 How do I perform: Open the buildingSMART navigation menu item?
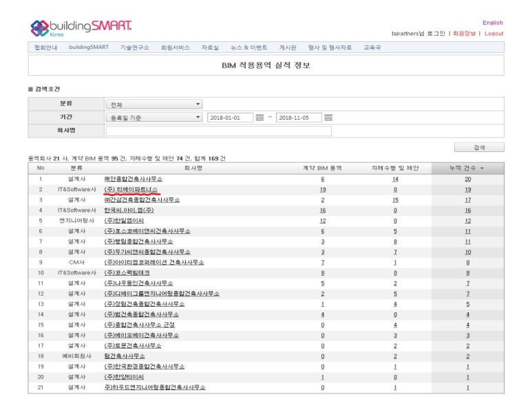pos(89,47)
